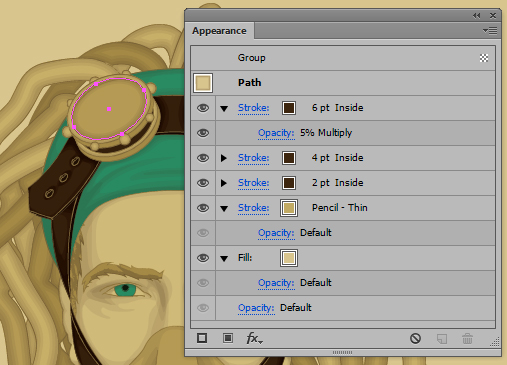Screen dimensions: 507x365
Task: Open the Appearance panel flyout menu
Action: (490, 31)
